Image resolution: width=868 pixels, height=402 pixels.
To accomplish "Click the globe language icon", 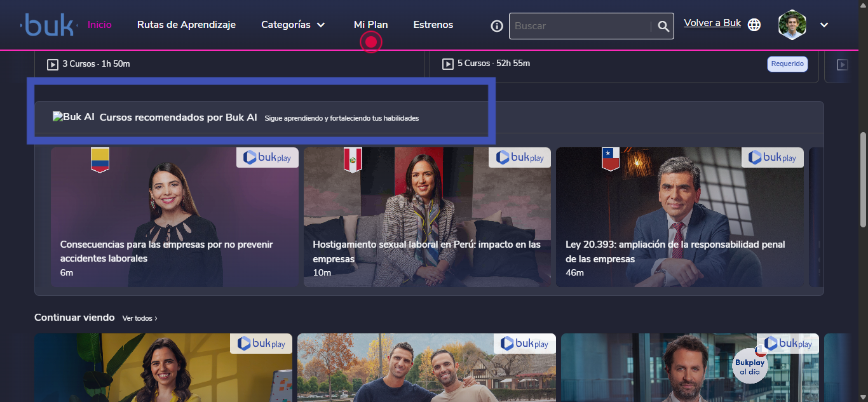I will point(754,25).
